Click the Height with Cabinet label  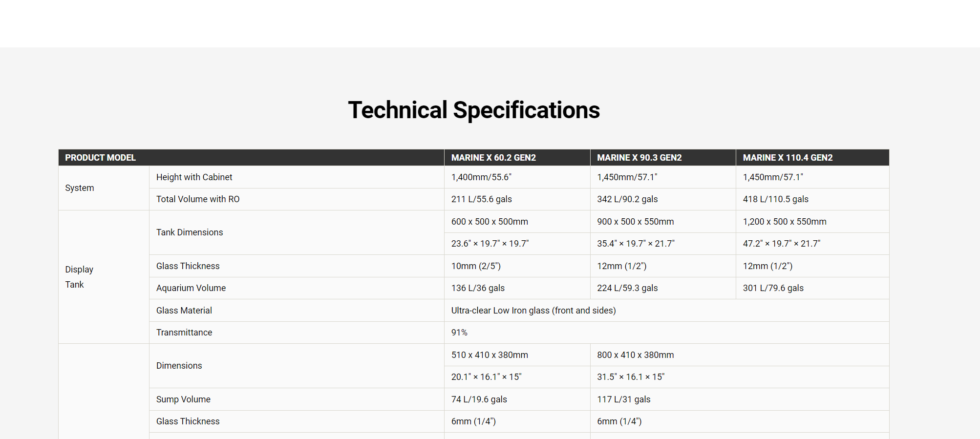194,177
